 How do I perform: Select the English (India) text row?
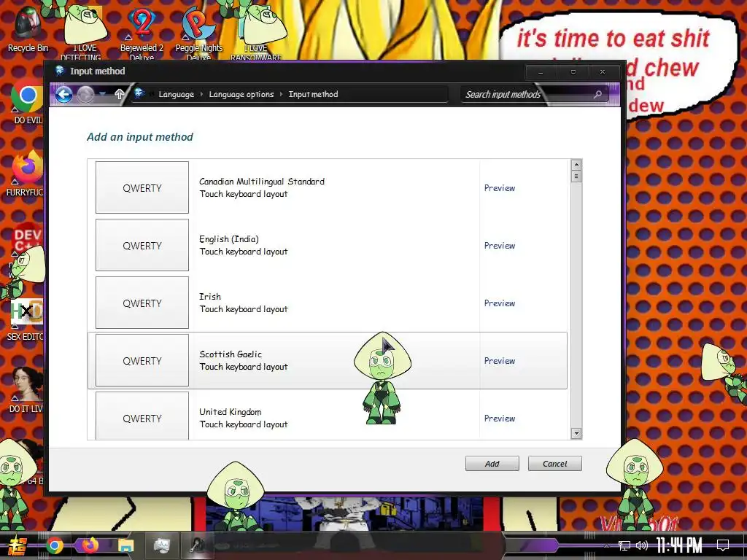(244, 245)
